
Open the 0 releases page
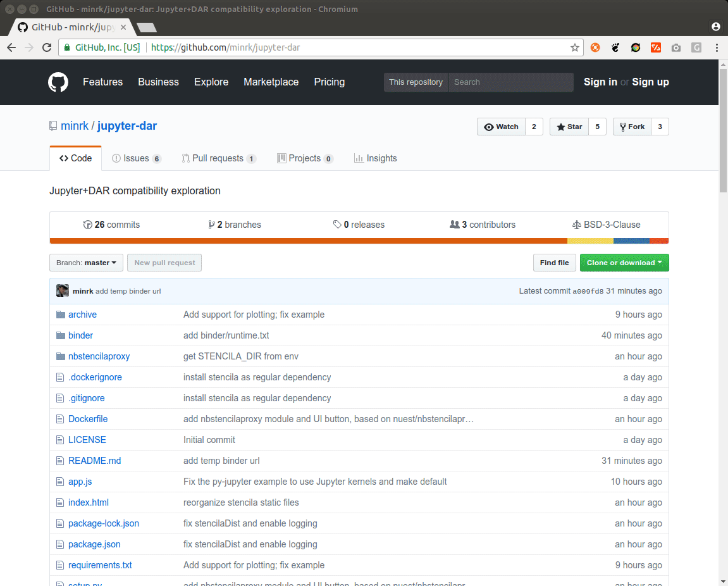(x=359, y=225)
